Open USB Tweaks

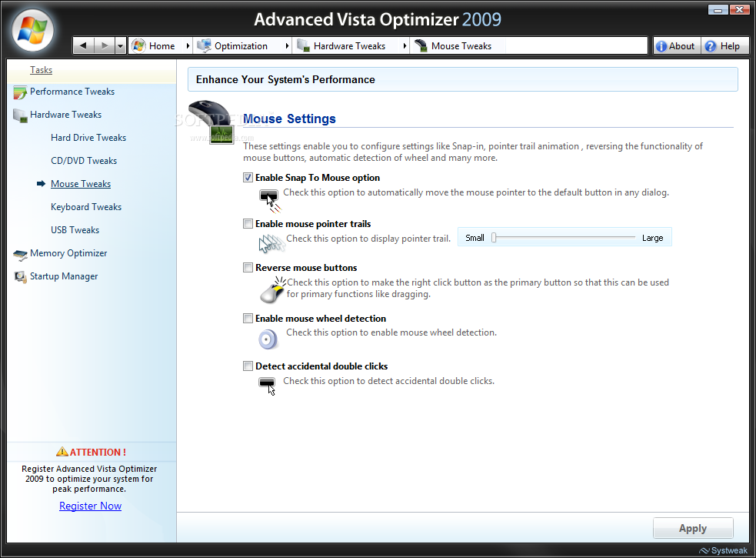[x=75, y=230]
